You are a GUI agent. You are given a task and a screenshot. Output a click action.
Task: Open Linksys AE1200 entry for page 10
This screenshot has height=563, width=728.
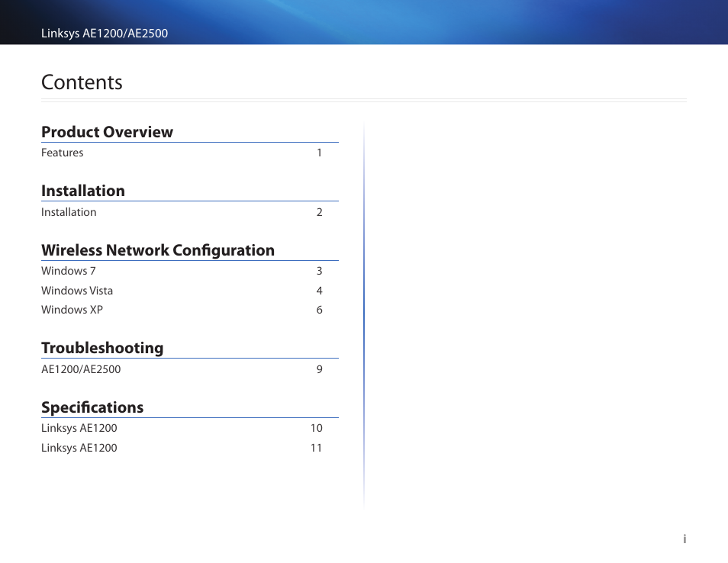[79, 428]
